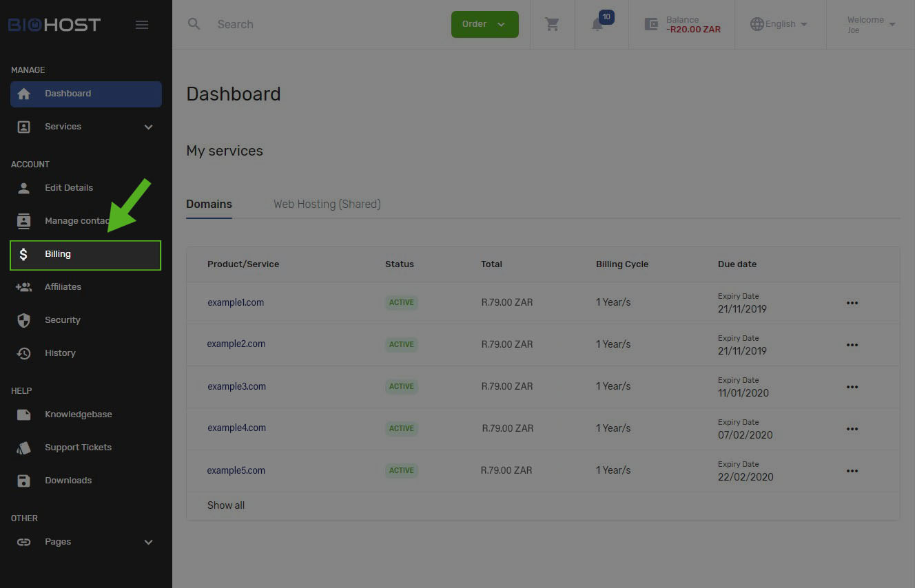
Task: Open the shopping cart icon
Action: pyautogui.click(x=552, y=24)
